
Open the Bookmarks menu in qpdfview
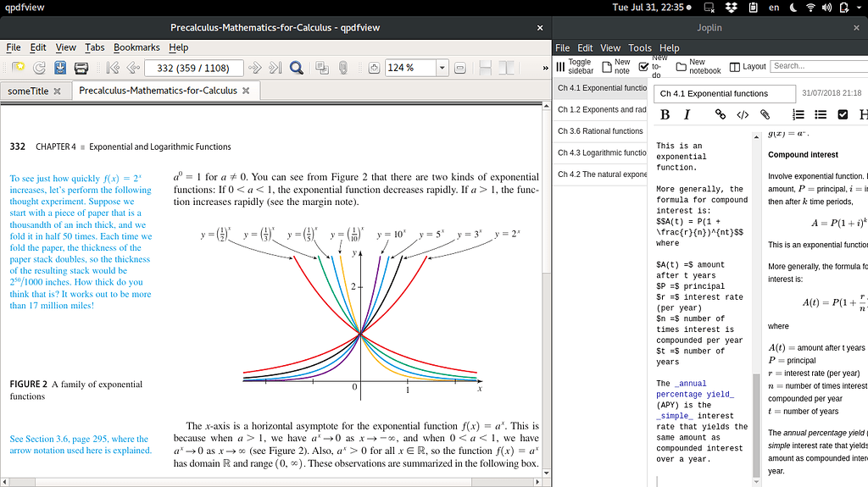136,47
